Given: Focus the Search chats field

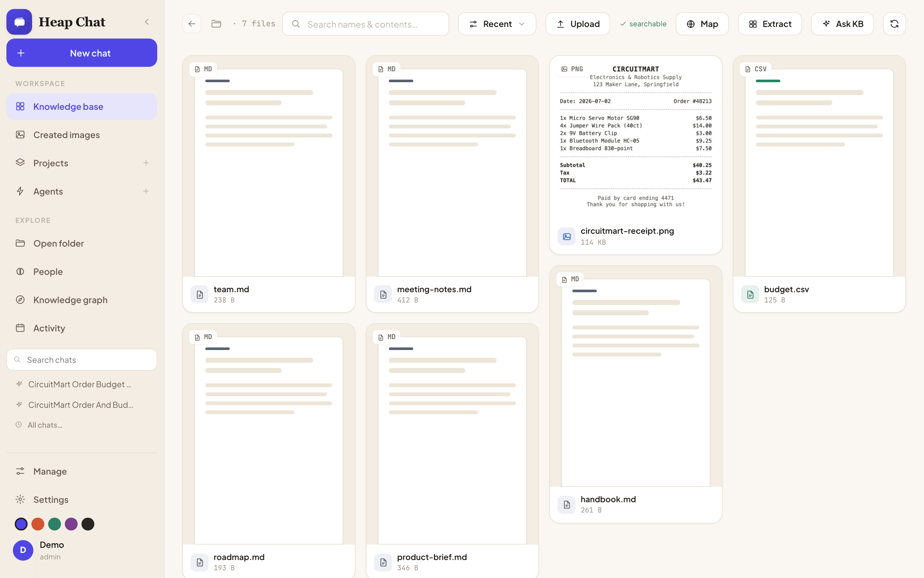Looking at the screenshot, I should 82,359.
